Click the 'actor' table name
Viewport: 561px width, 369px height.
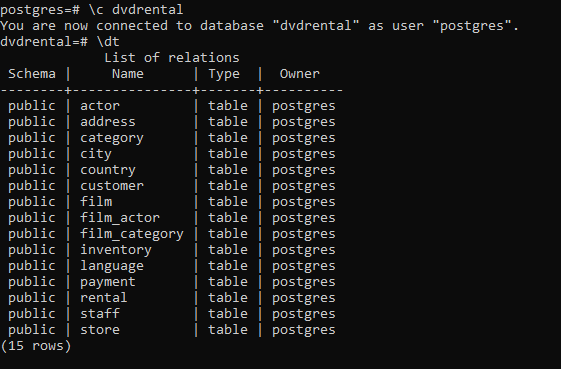100,106
